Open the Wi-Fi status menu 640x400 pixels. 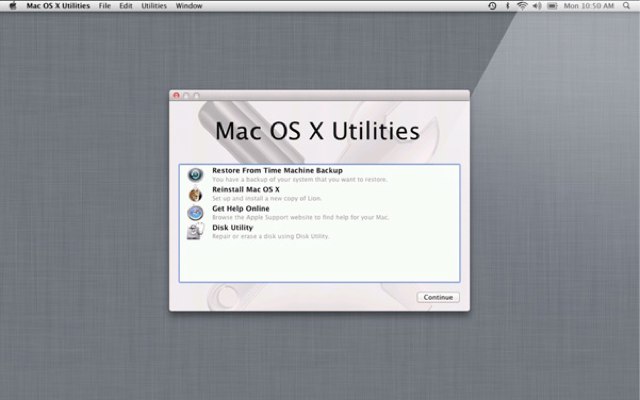click(521, 6)
